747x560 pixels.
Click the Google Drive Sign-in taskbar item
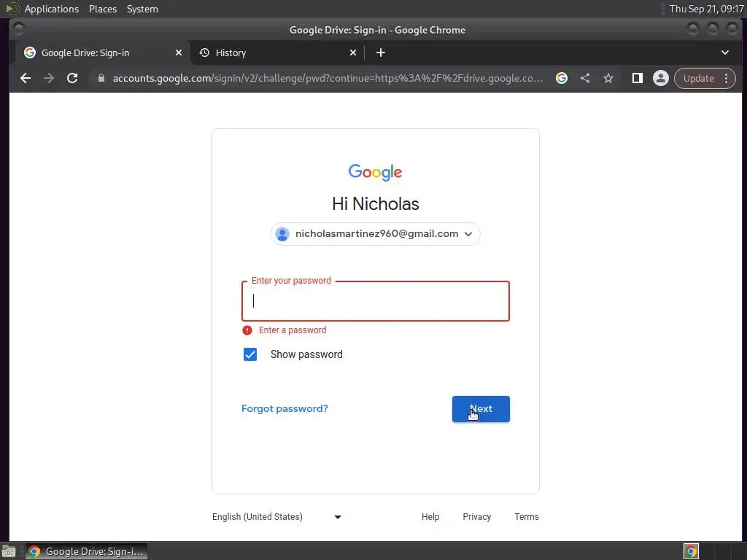[x=86, y=551]
